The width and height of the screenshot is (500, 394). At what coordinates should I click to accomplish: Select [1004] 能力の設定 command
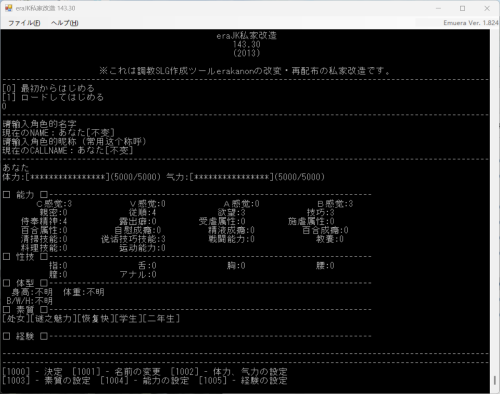(144, 381)
